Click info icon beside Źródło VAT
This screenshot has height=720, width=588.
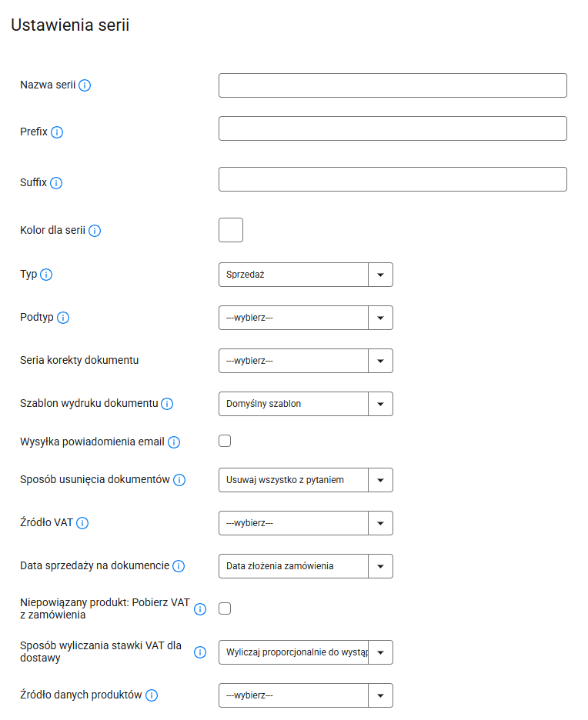(82, 523)
